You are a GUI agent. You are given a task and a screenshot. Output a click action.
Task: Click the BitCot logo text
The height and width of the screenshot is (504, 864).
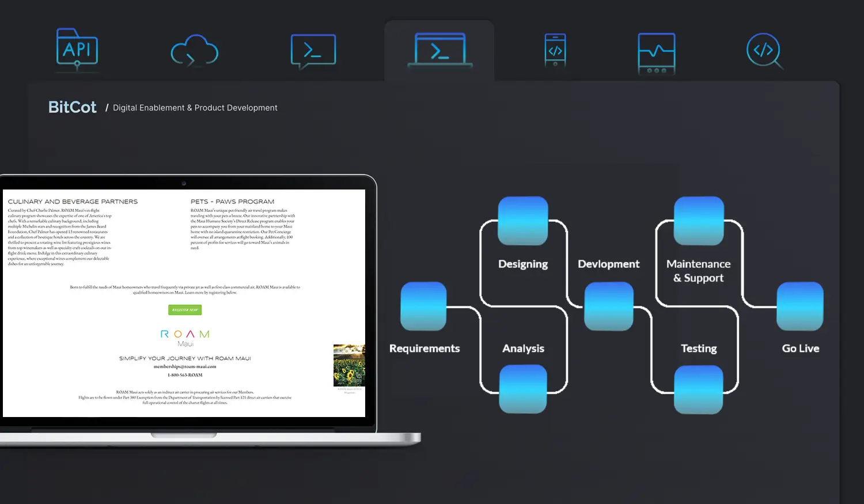[73, 107]
